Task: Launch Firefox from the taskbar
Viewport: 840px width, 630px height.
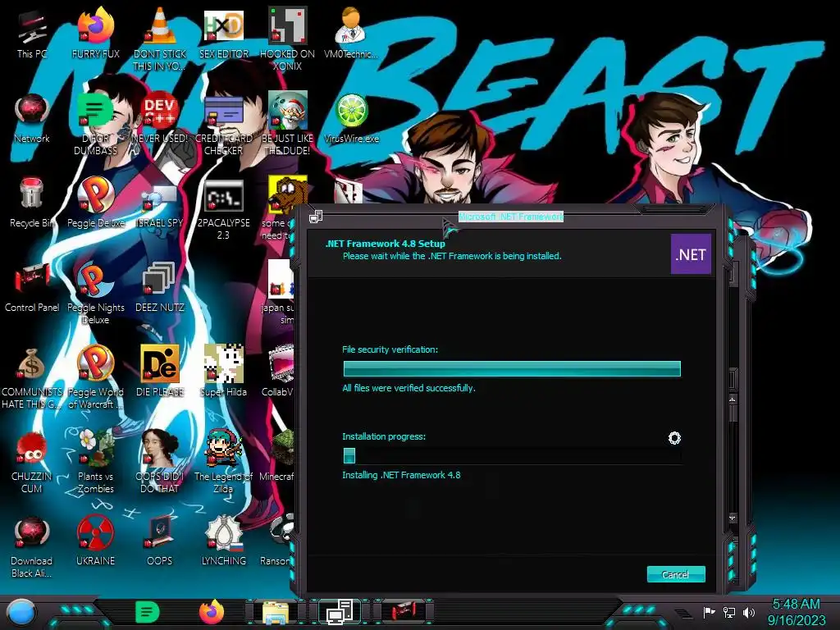Action: point(212,612)
